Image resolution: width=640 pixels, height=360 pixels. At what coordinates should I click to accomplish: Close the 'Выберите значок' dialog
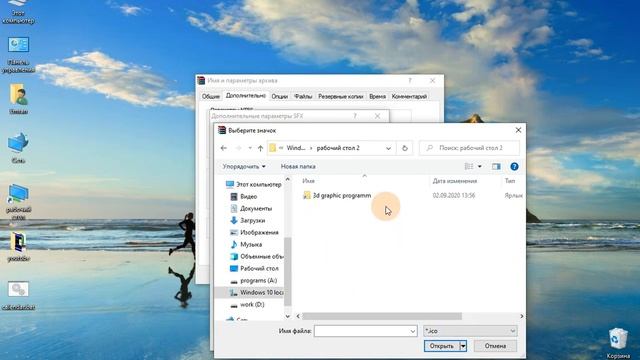pyautogui.click(x=518, y=130)
